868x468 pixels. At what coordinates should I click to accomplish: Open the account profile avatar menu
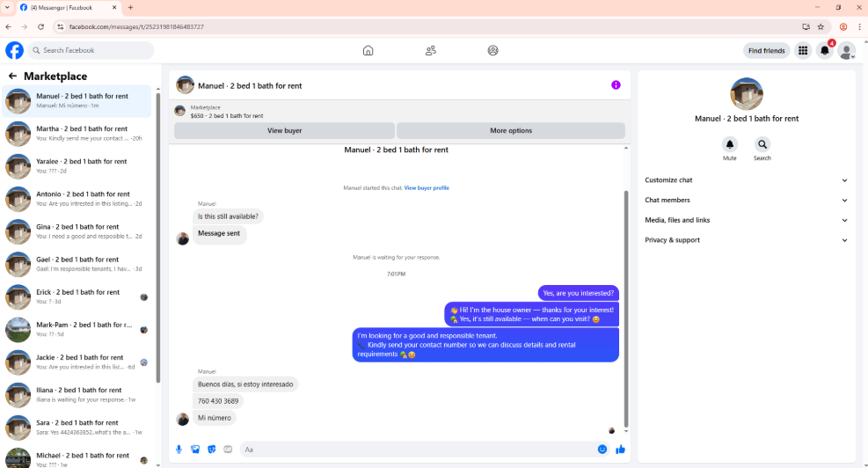[x=846, y=50]
